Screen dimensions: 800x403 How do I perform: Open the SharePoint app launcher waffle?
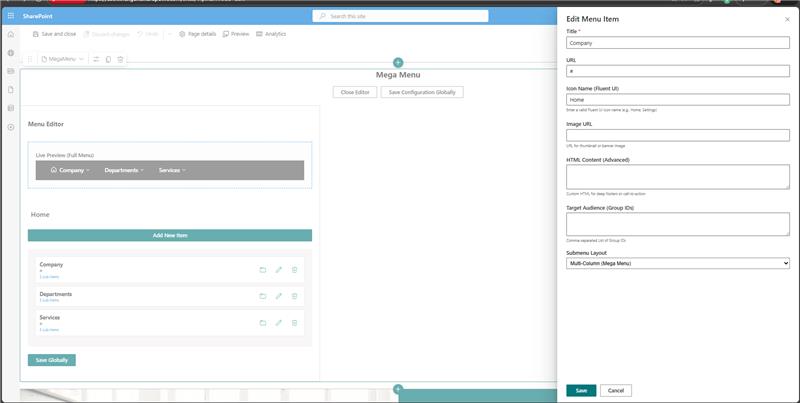click(x=10, y=16)
